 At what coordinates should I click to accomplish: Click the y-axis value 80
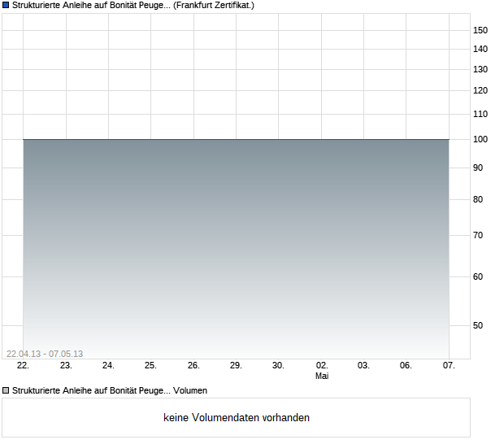[x=478, y=200]
